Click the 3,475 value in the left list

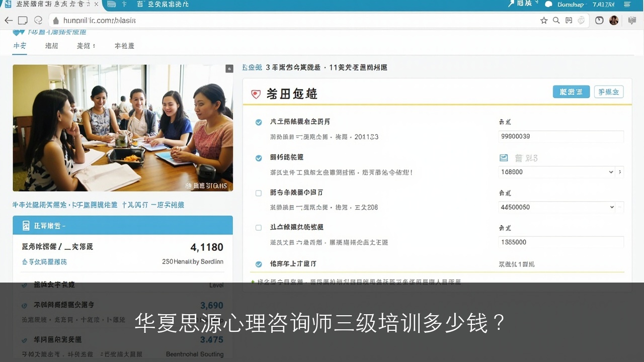click(212, 340)
